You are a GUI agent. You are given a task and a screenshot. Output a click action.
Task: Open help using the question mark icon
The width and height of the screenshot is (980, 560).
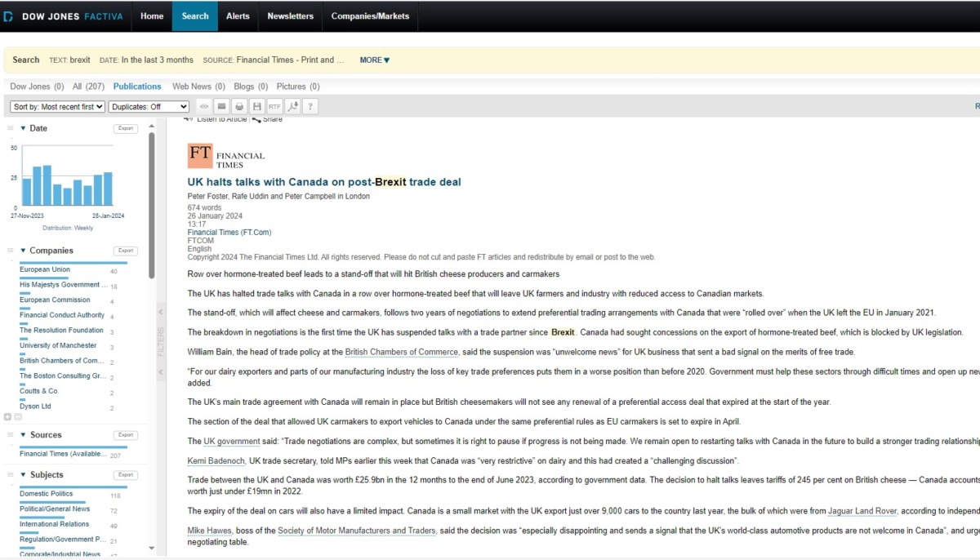point(310,106)
